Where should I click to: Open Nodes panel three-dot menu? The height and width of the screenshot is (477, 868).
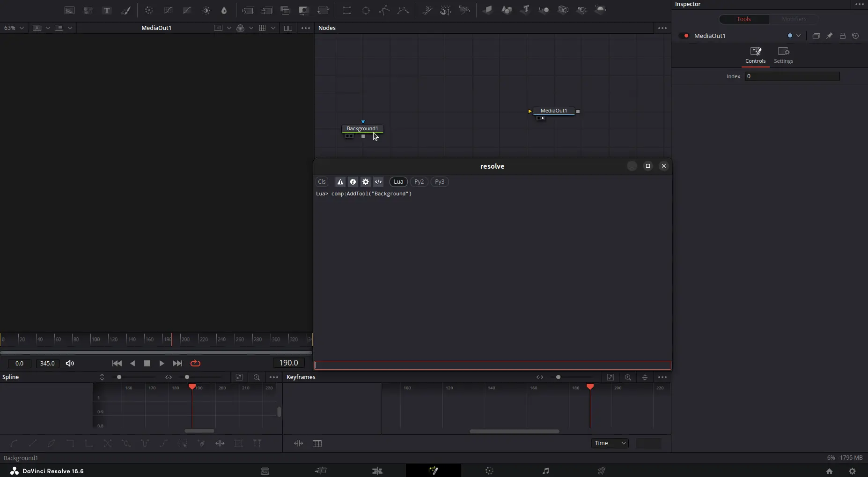pos(662,28)
